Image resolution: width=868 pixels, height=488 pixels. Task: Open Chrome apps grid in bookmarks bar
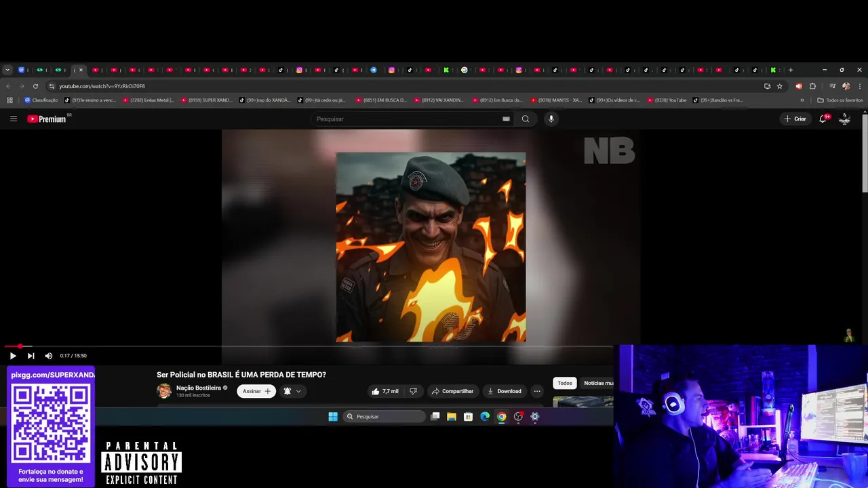pos(9,100)
